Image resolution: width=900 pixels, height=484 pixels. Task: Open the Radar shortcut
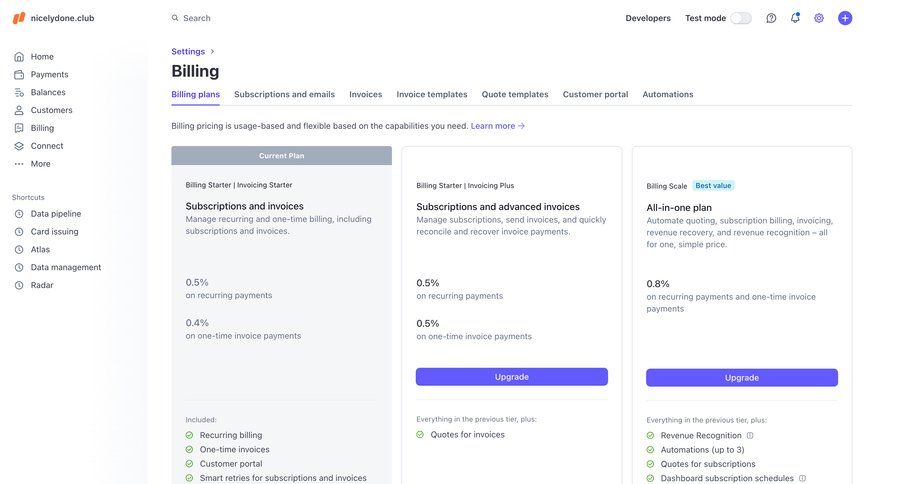click(x=42, y=285)
